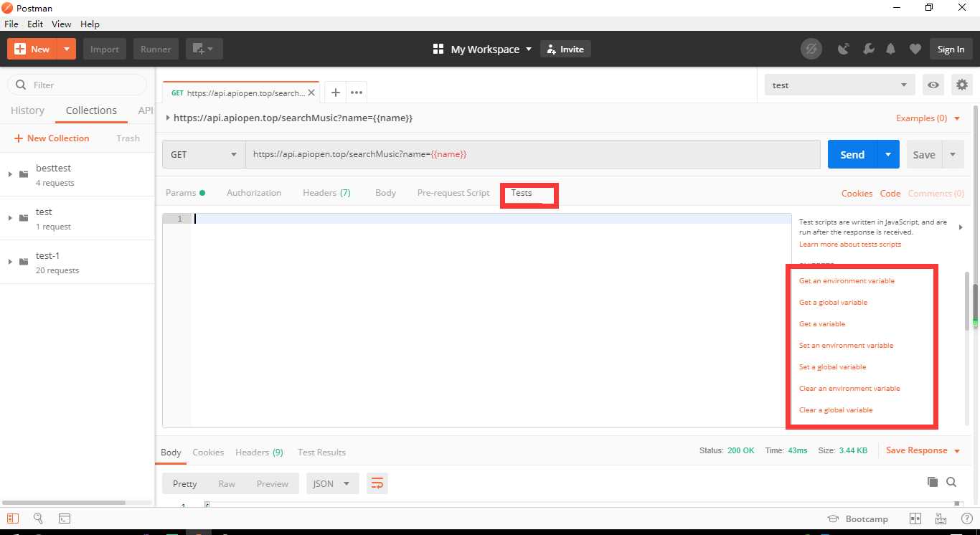Open the GET method dropdown
Screen dimensions: 980x535
204,154
